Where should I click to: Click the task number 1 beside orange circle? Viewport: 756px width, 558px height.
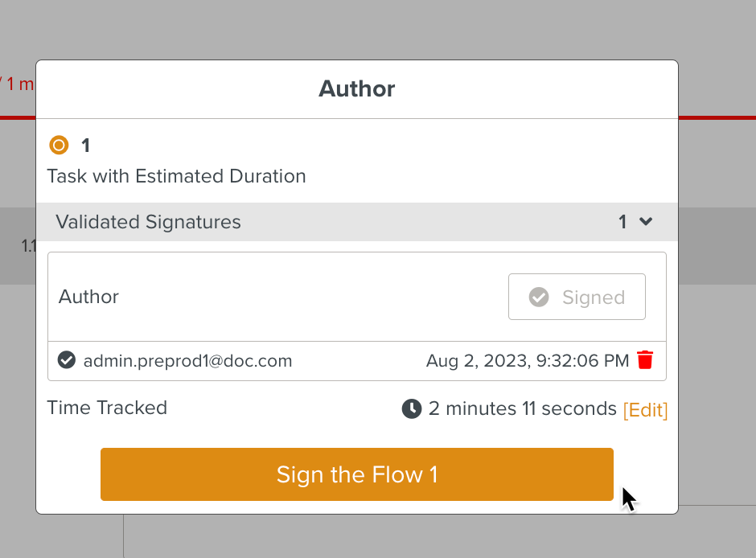(x=86, y=146)
